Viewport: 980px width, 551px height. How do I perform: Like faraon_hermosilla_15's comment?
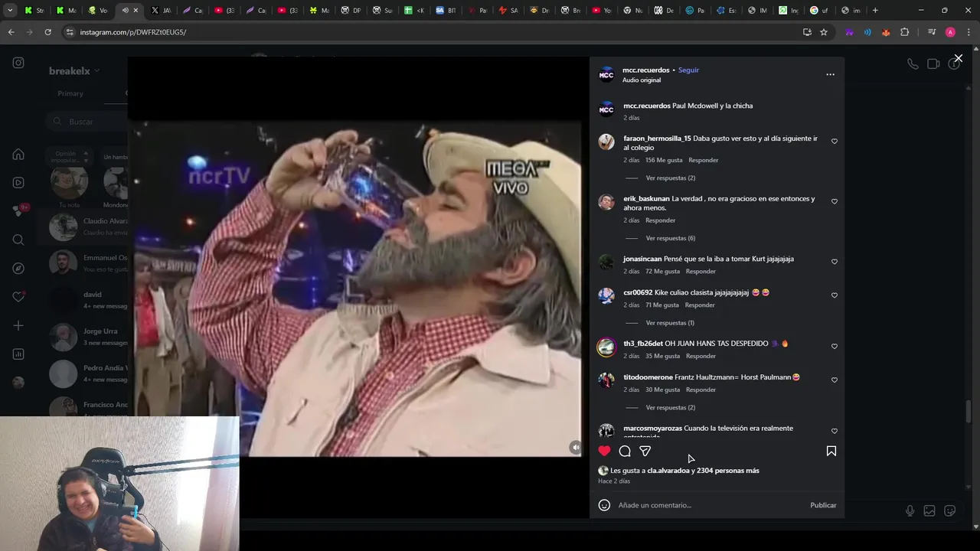coord(835,141)
